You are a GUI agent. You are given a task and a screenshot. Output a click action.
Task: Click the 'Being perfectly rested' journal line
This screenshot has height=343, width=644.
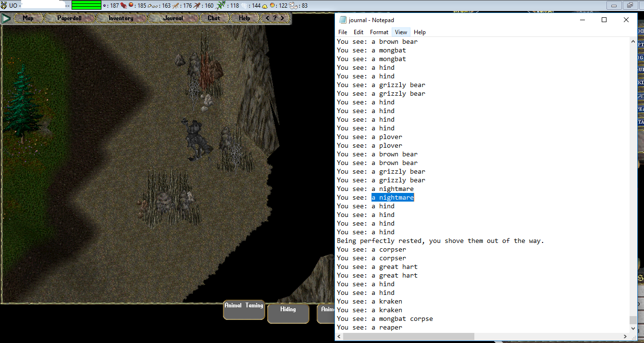click(441, 241)
